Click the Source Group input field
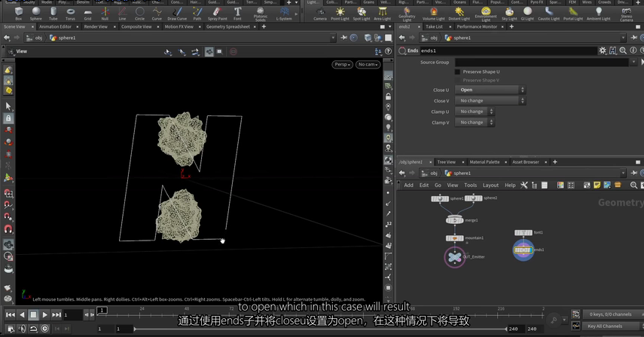Screen dimensions: 644x337 click(x=541, y=62)
